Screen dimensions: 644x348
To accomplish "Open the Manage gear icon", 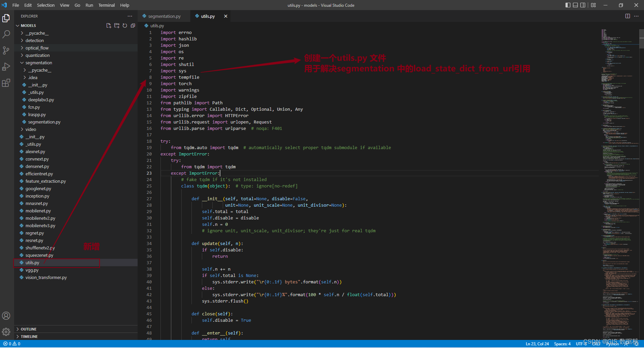I will (6, 332).
